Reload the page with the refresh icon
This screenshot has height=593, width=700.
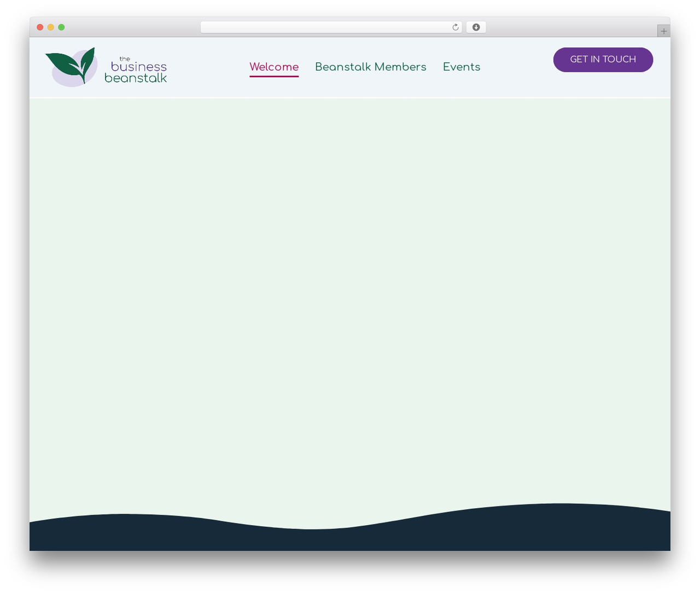click(455, 27)
